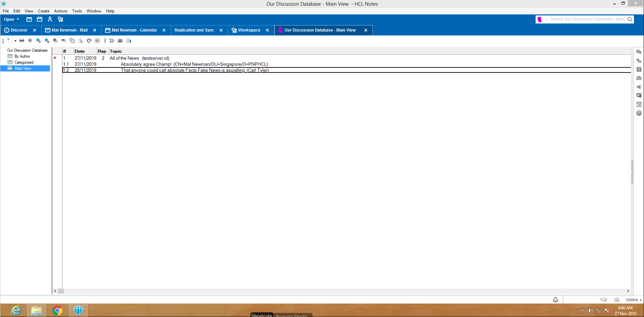Click into the Search Our Discussion Database field
The width and height of the screenshot is (644, 317).
587,19
